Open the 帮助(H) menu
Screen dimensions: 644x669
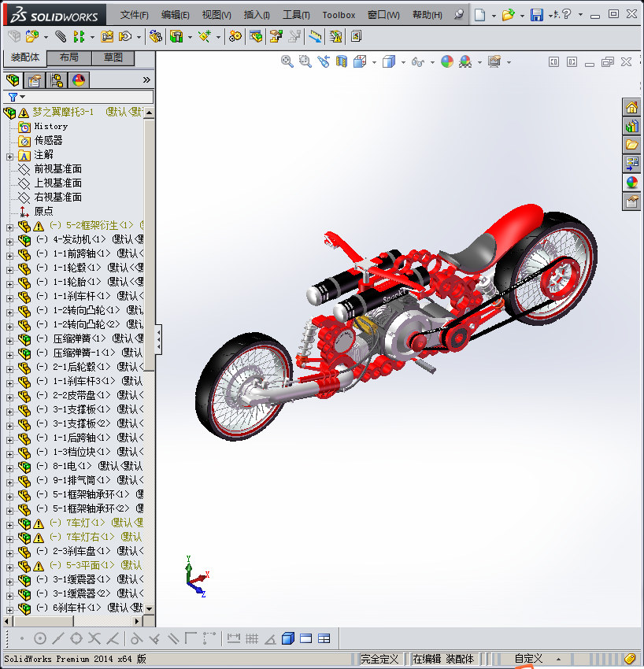coord(427,15)
